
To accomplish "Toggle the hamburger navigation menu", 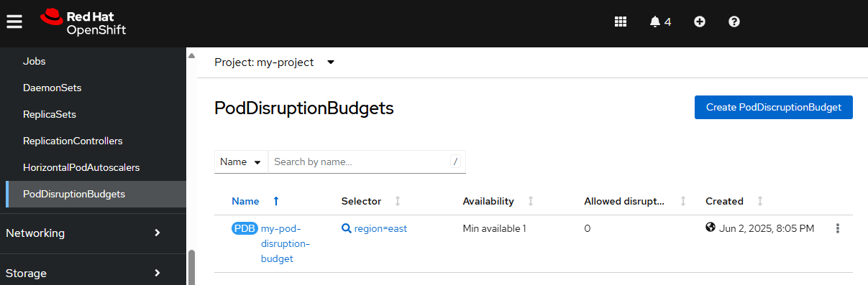I will (x=14, y=22).
